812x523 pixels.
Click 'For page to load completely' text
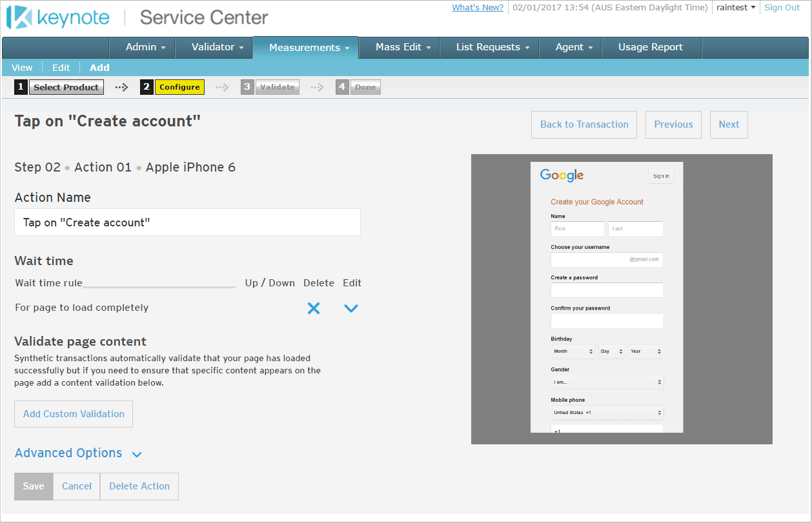point(82,308)
